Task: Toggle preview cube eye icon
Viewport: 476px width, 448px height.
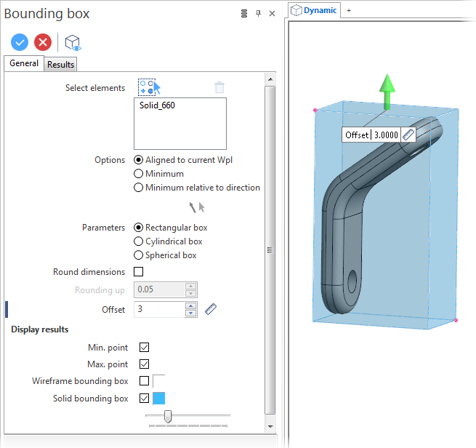Action: coord(73,42)
